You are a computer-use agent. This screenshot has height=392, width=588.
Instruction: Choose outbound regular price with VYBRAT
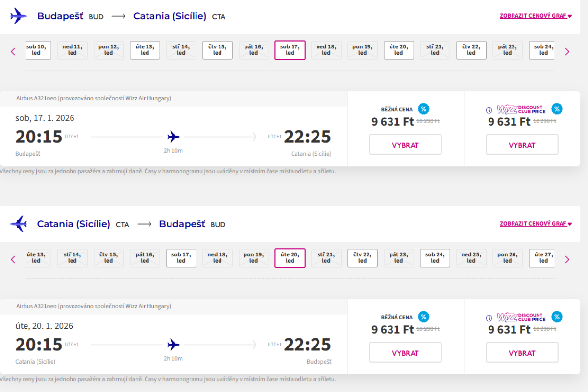pos(405,145)
